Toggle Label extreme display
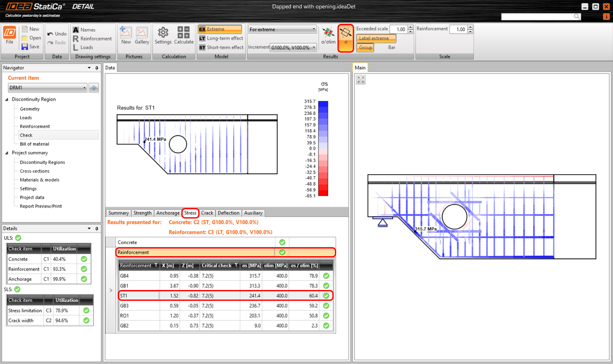This screenshot has height=364, width=613. click(x=376, y=38)
